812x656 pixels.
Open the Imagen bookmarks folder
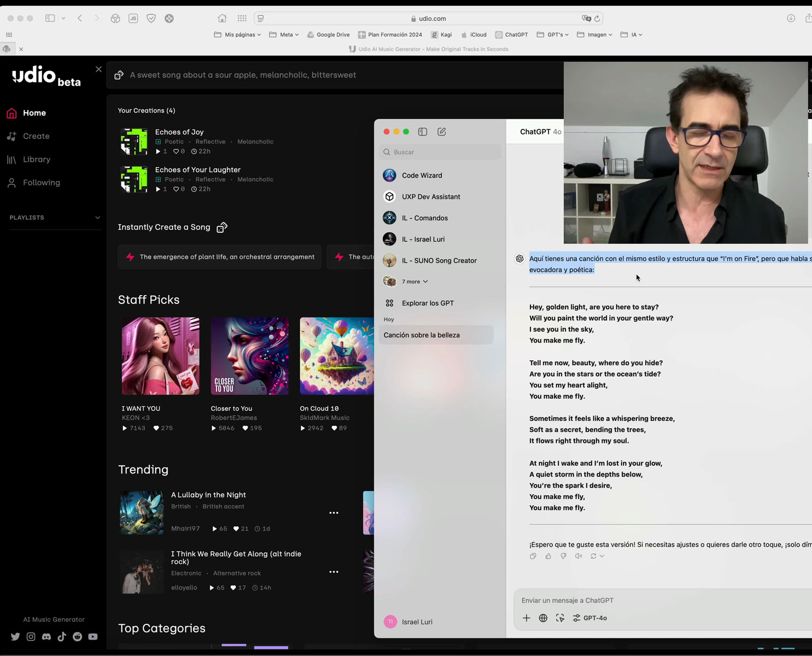(x=594, y=34)
